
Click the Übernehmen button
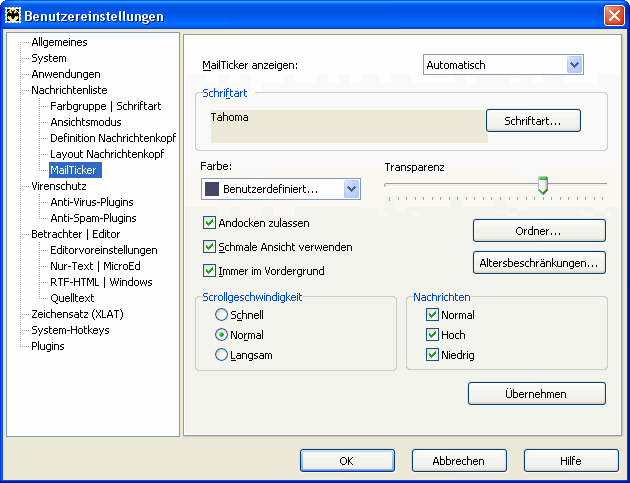(x=537, y=393)
